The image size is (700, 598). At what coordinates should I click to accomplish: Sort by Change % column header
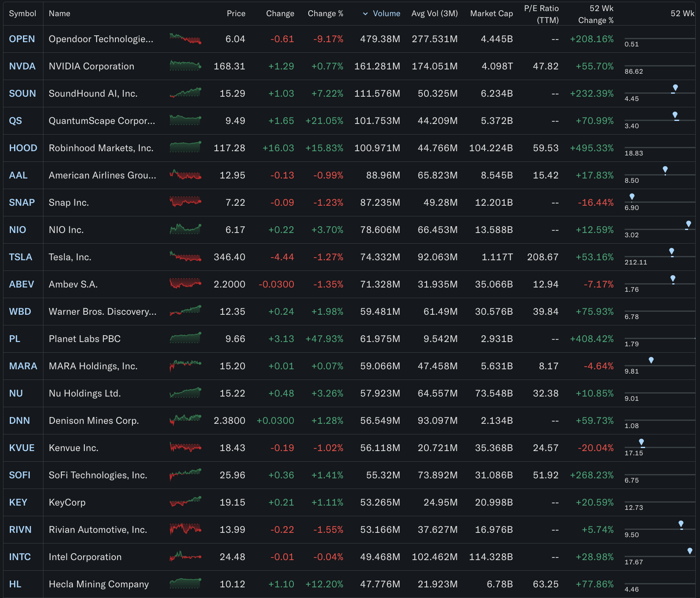coord(325,14)
